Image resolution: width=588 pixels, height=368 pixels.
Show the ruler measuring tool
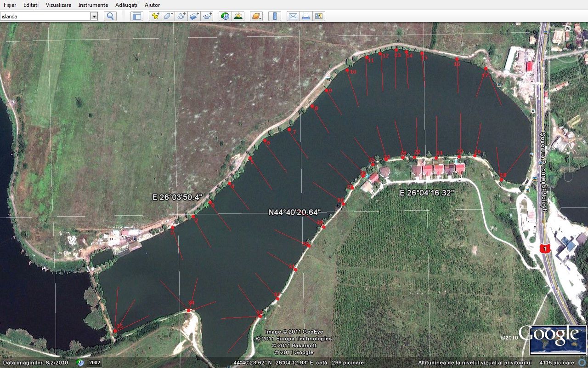[x=274, y=16]
